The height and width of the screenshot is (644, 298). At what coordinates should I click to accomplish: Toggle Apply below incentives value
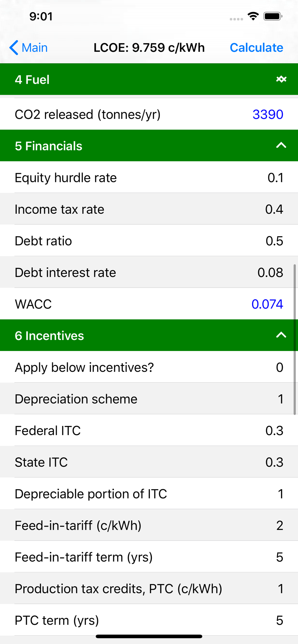pos(279,367)
